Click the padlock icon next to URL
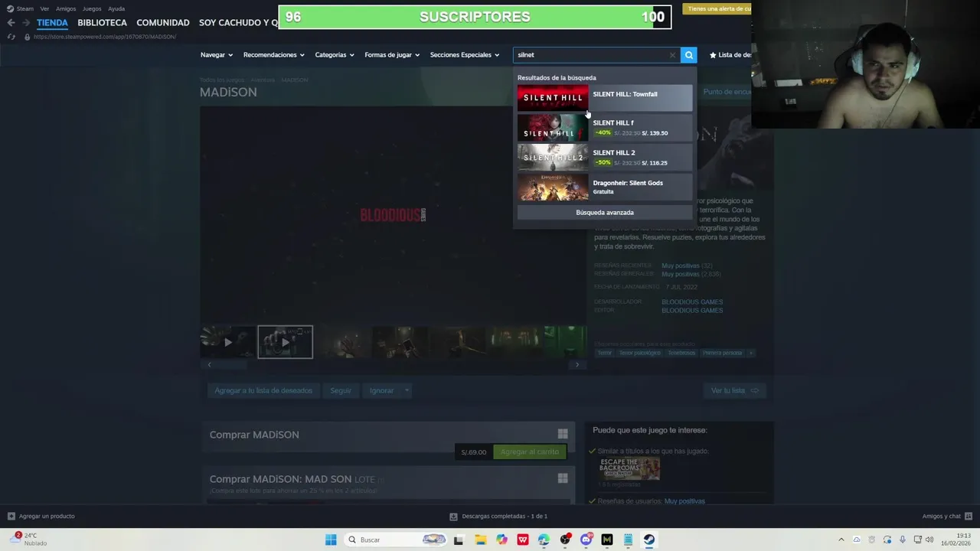This screenshot has width=980, height=551. (27, 37)
